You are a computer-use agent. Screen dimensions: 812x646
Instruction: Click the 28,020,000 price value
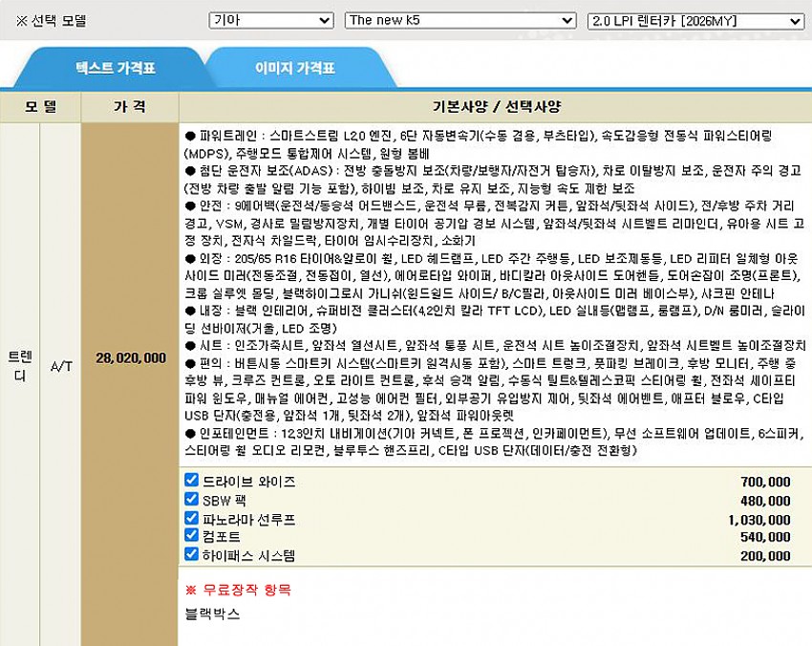[130, 358]
